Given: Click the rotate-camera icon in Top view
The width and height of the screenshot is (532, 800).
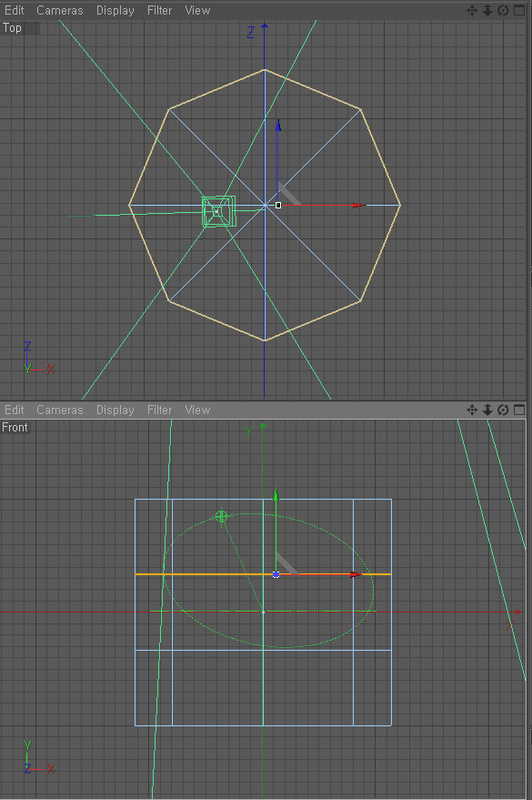Looking at the screenshot, I should 504,10.
